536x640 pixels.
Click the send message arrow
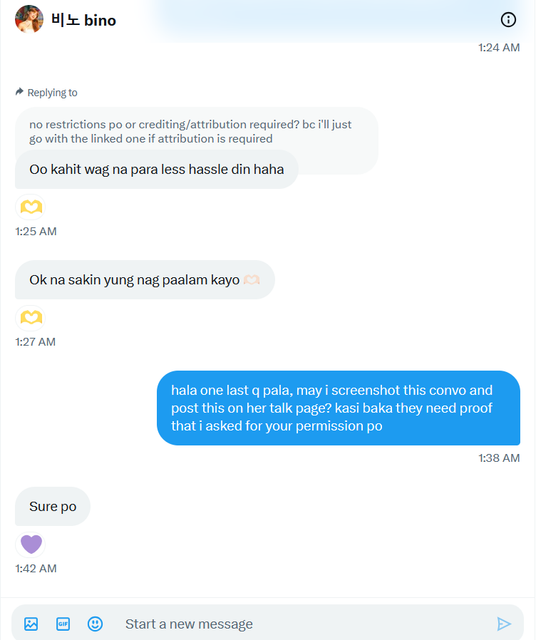click(504, 624)
